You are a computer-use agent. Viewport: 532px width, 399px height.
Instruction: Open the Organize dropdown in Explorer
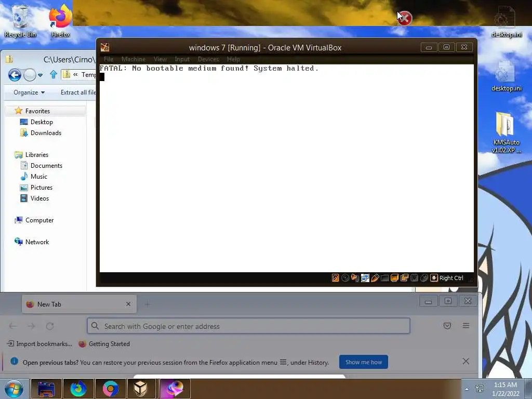click(29, 92)
